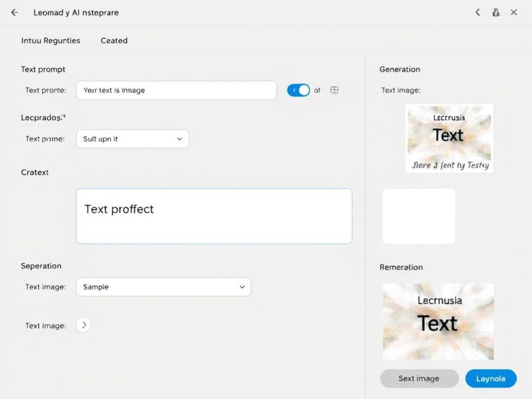
Task: Click the app title 'Leomad y AI nsteprare'
Action: click(76, 12)
